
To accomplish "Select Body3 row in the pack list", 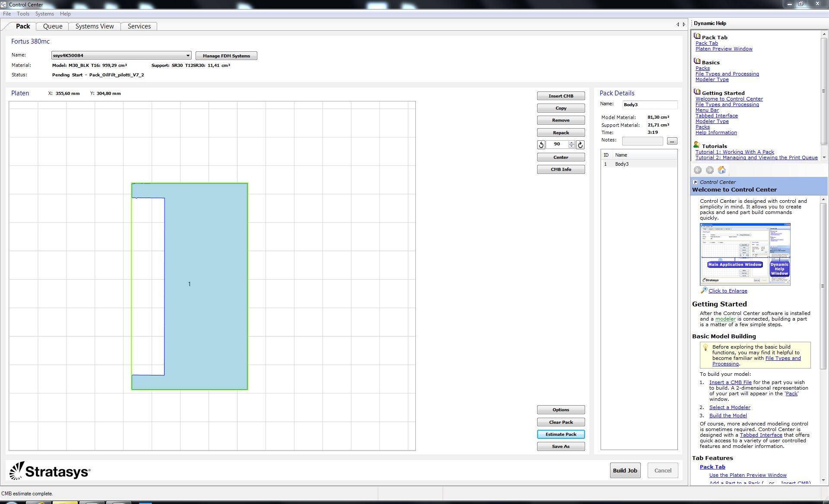I will pyautogui.click(x=639, y=164).
